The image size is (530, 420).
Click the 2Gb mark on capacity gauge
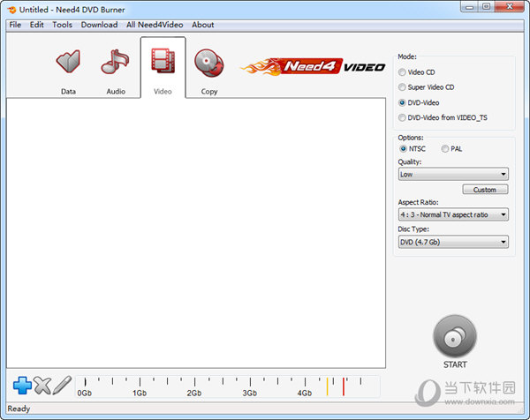[194, 393]
